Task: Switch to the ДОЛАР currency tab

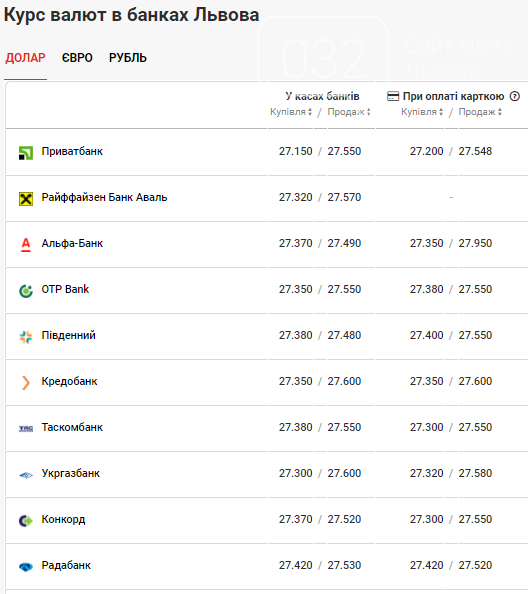Action: (25, 58)
